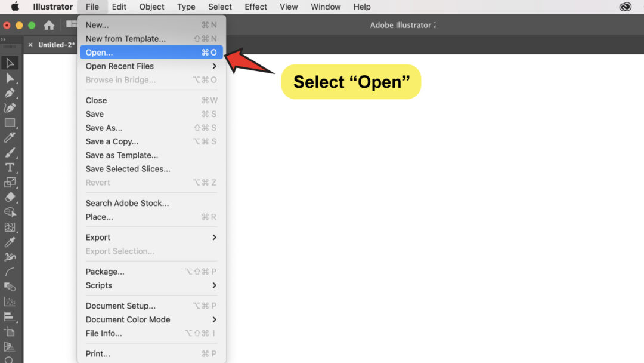The image size is (644, 363).
Task: Select the Scatter Graph tool
Action: [x=10, y=302]
